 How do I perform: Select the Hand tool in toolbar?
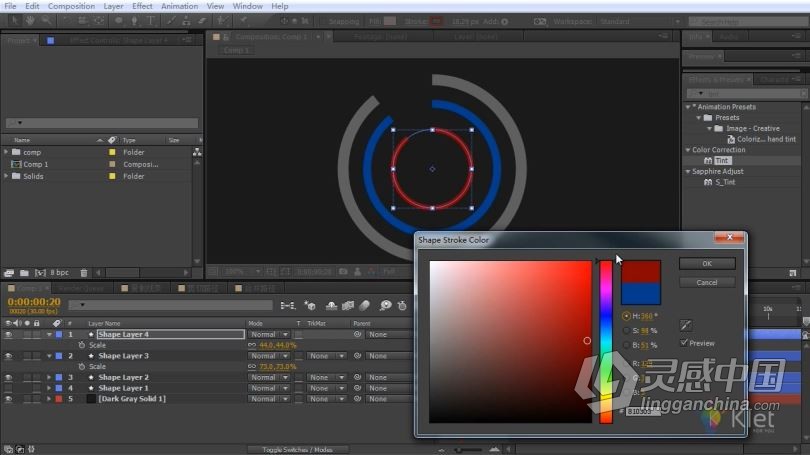(30, 20)
